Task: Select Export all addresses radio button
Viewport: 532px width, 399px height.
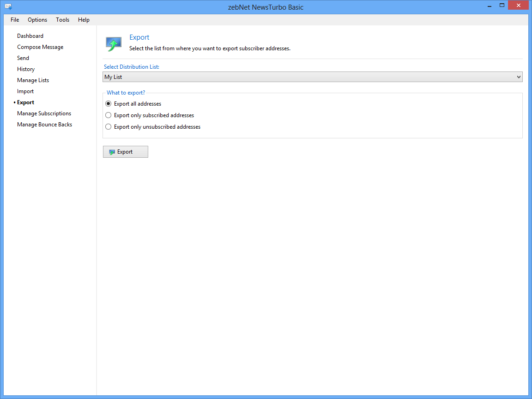Action: point(109,104)
